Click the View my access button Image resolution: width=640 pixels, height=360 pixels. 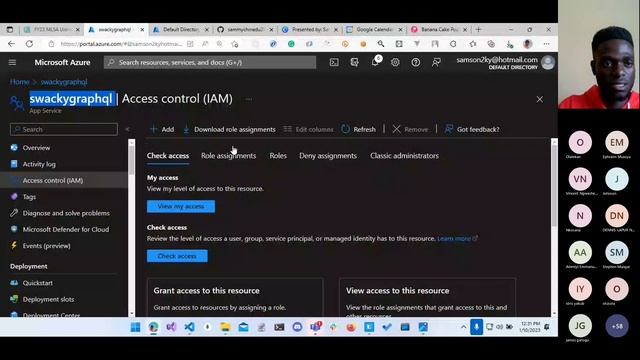click(181, 206)
